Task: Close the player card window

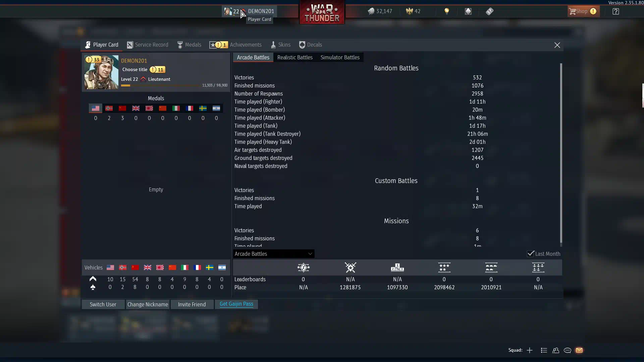Action: pyautogui.click(x=557, y=45)
